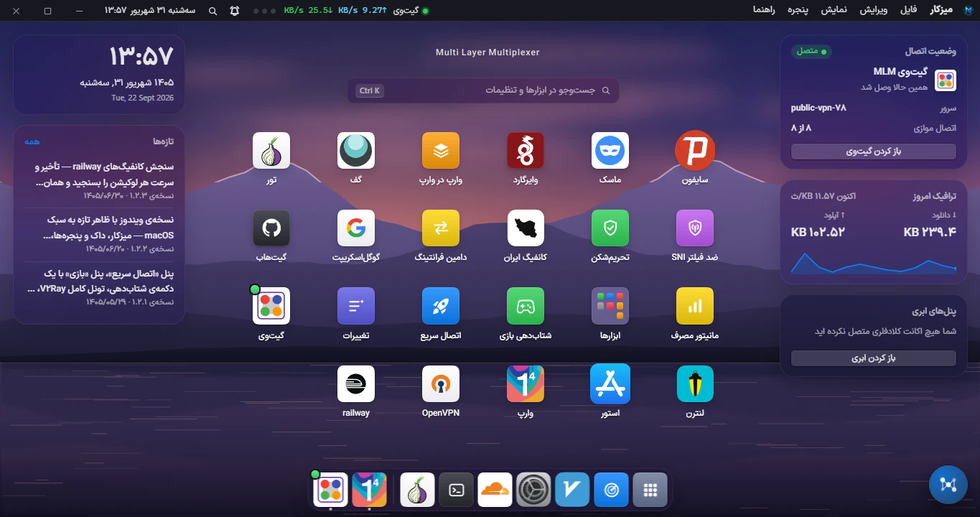Screen dimensions: 980x517
Task: Open the تحریم‌شکن shield icon
Action: coord(610,228)
